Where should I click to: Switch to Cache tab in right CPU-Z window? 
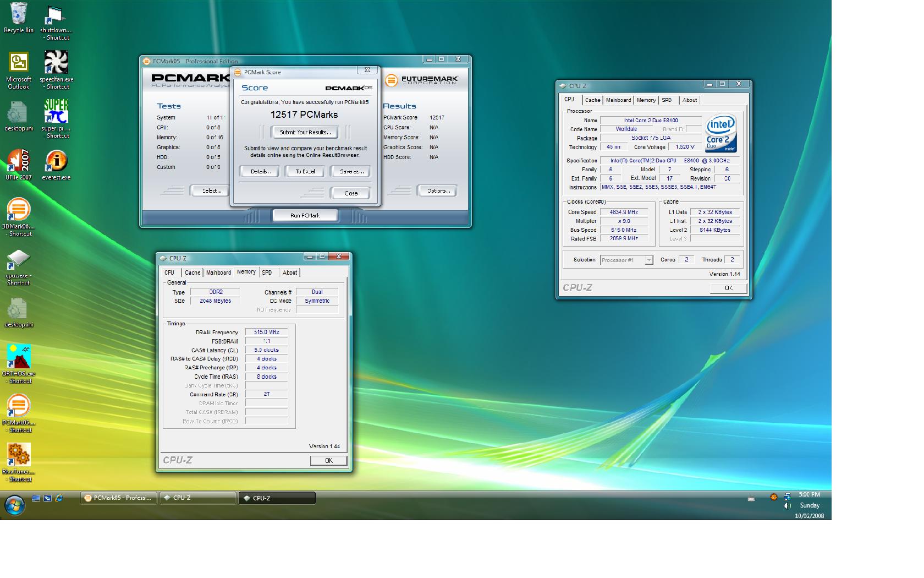pyautogui.click(x=592, y=100)
